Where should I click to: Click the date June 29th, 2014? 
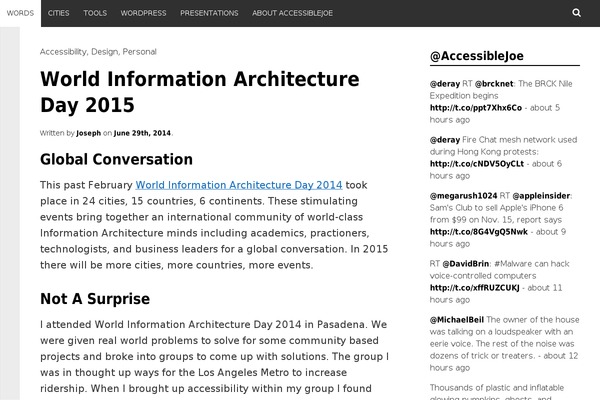[x=142, y=133]
